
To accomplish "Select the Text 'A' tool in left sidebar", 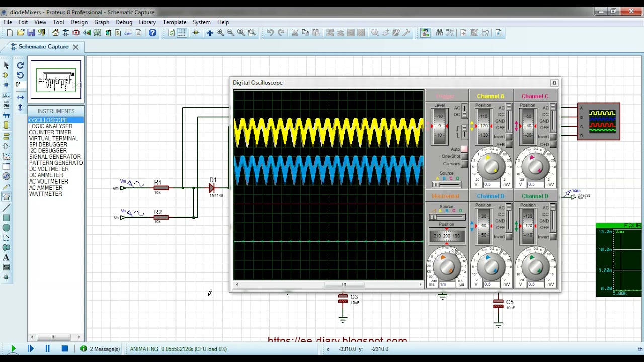I will [6, 257].
